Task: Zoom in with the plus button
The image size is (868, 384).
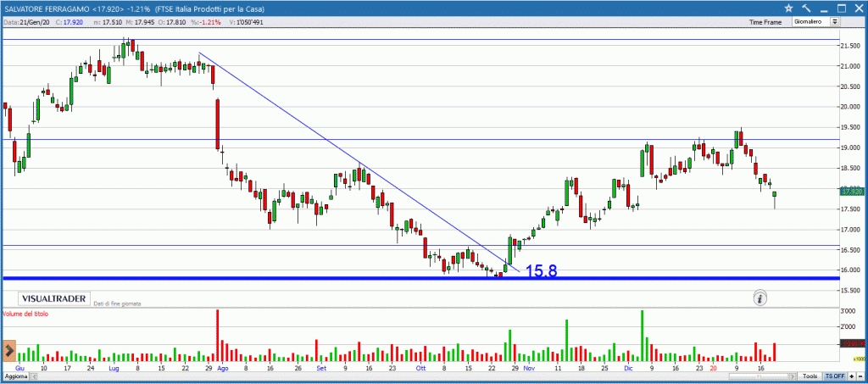Action: click(x=851, y=376)
